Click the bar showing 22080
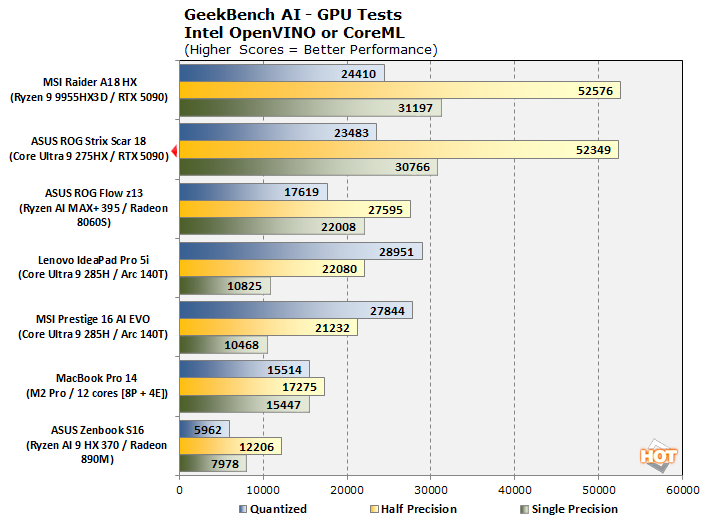Image resolution: width=708 pixels, height=523 pixels. tap(272, 268)
